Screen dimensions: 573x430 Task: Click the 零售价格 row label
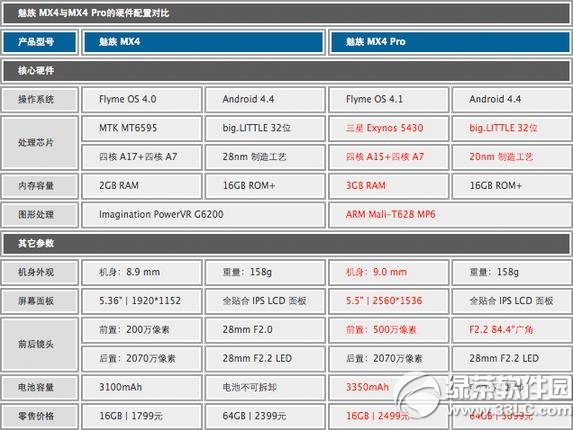coord(40,416)
